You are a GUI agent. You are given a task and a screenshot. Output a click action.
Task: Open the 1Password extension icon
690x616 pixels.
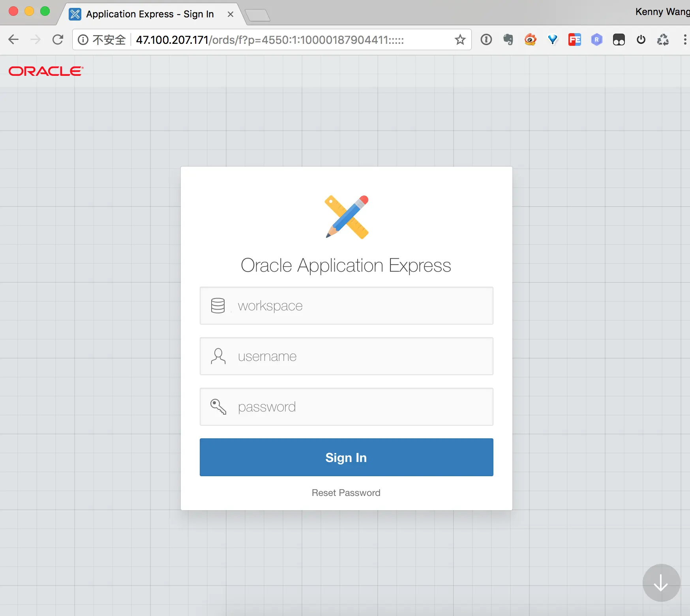tap(486, 39)
